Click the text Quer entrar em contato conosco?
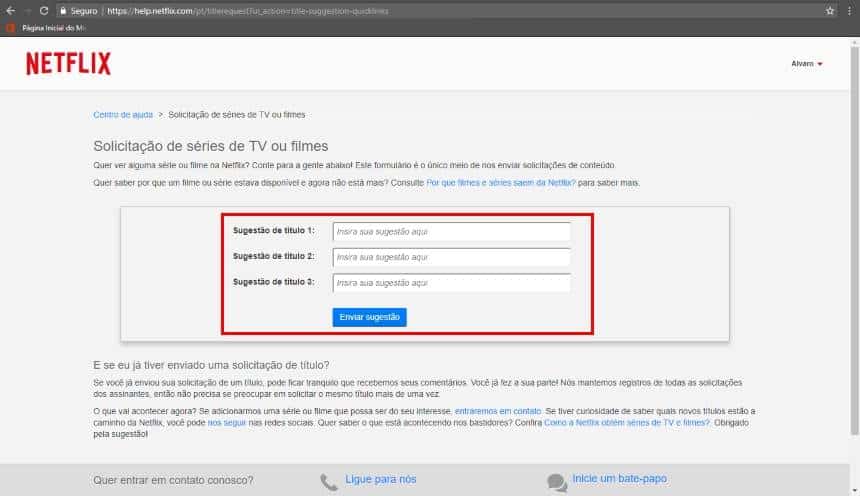Image resolution: width=860 pixels, height=496 pixels. (173, 480)
